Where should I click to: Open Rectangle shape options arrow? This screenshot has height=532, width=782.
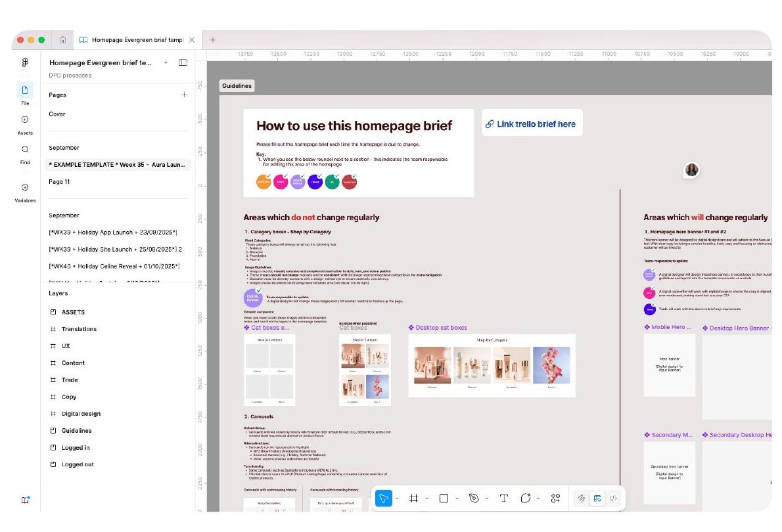tap(457, 499)
